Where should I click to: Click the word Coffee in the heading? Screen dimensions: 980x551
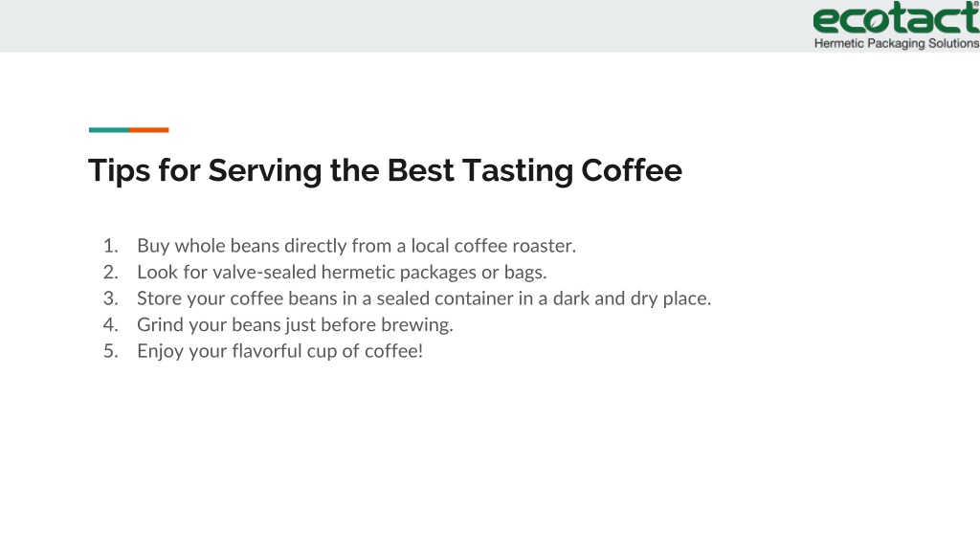(x=632, y=170)
